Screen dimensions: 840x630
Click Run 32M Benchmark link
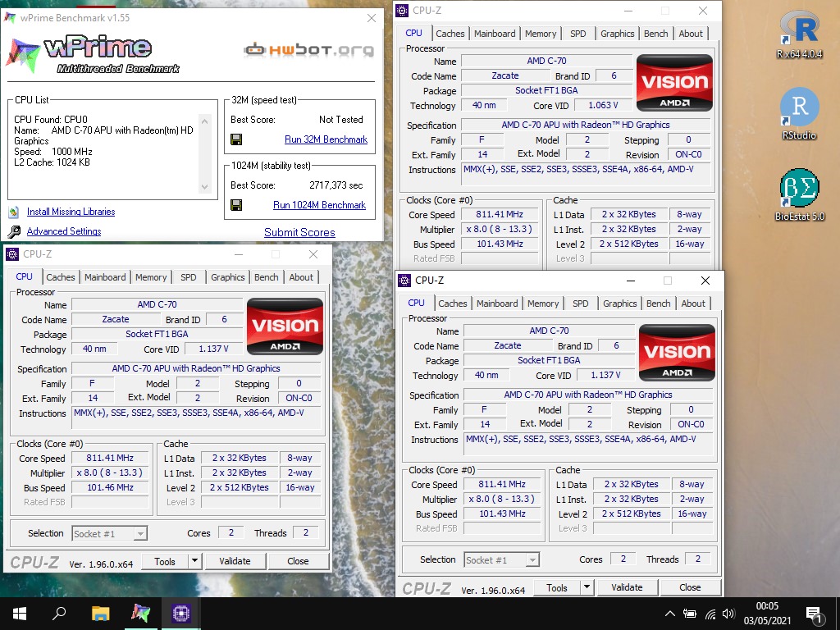click(x=326, y=139)
